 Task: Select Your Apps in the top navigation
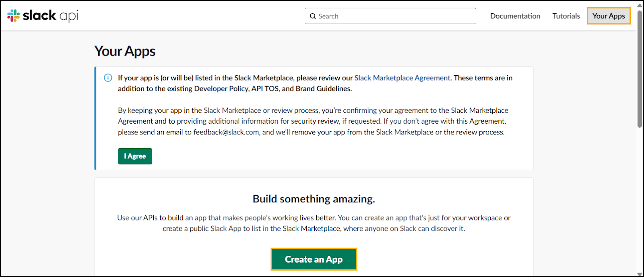click(x=608, y=16)
